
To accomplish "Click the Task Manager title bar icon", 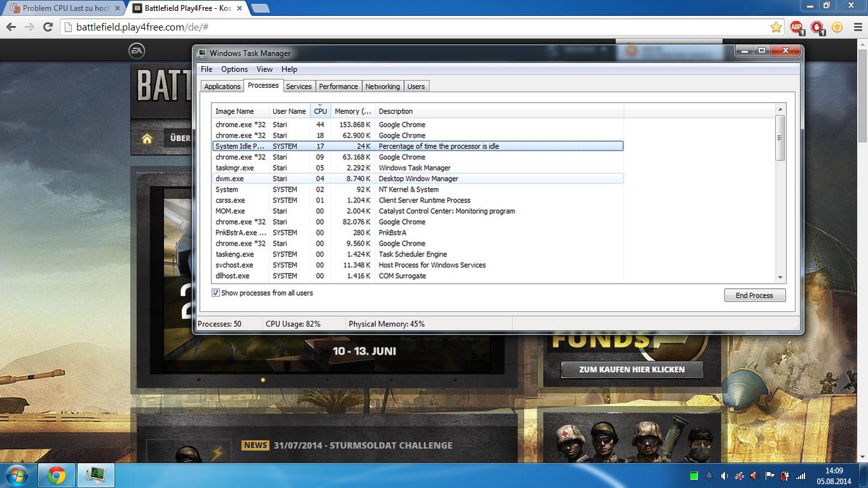I will [x=202, y=53].
